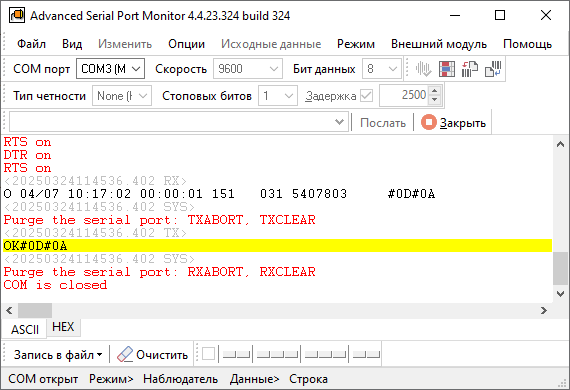The height and width of the screenshot is (390, 570).
Task: Expand the Тип четности dropdown
Action: (x=122, y=96)
